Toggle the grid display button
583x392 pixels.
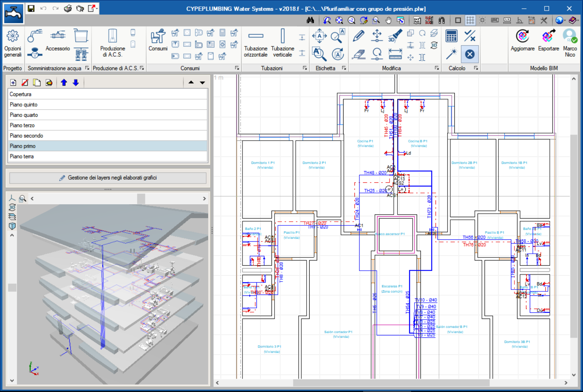pos(470,20)
